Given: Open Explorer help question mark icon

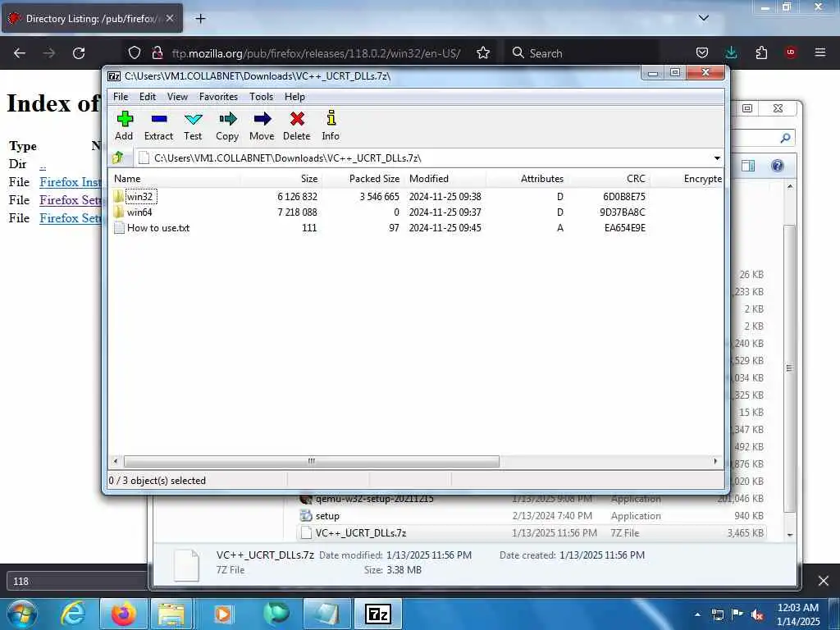Looking at the screenshot, I should (778, 166).
